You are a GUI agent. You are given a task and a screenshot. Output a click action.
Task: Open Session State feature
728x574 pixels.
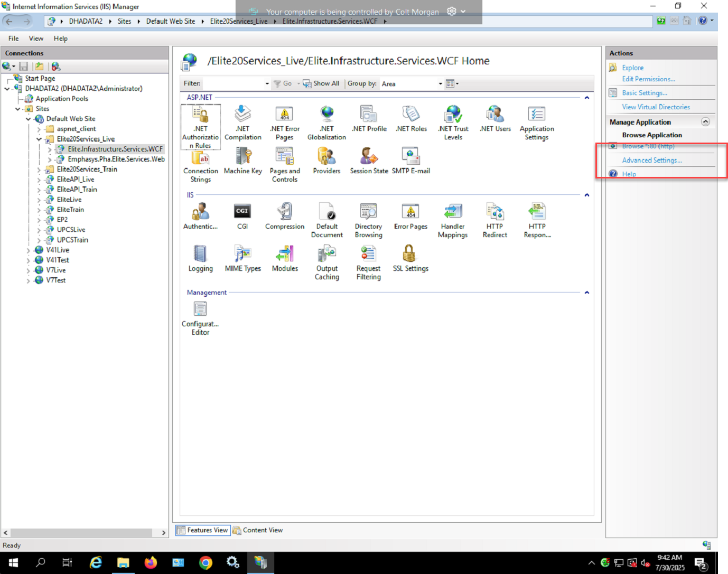(369, 161)
